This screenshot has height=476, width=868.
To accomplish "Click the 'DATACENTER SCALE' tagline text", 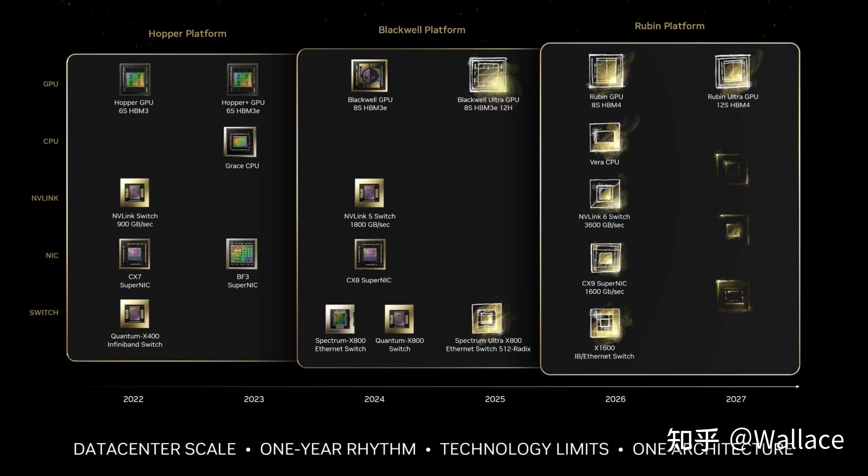I will pyautogui.click(x=155, y=449).
